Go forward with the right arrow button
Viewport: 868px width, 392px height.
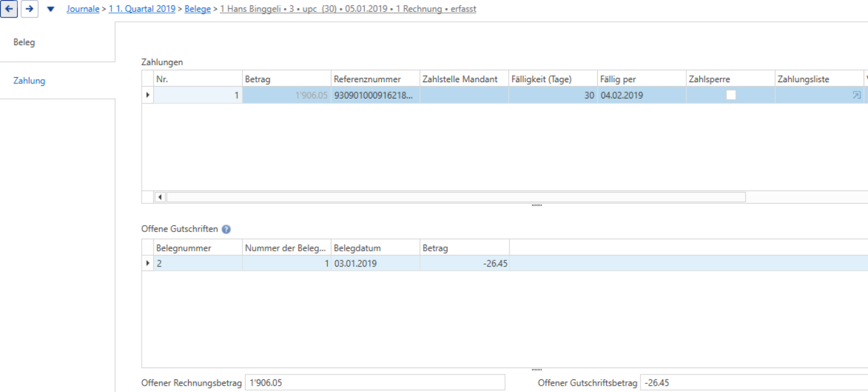tap(29, 9)
